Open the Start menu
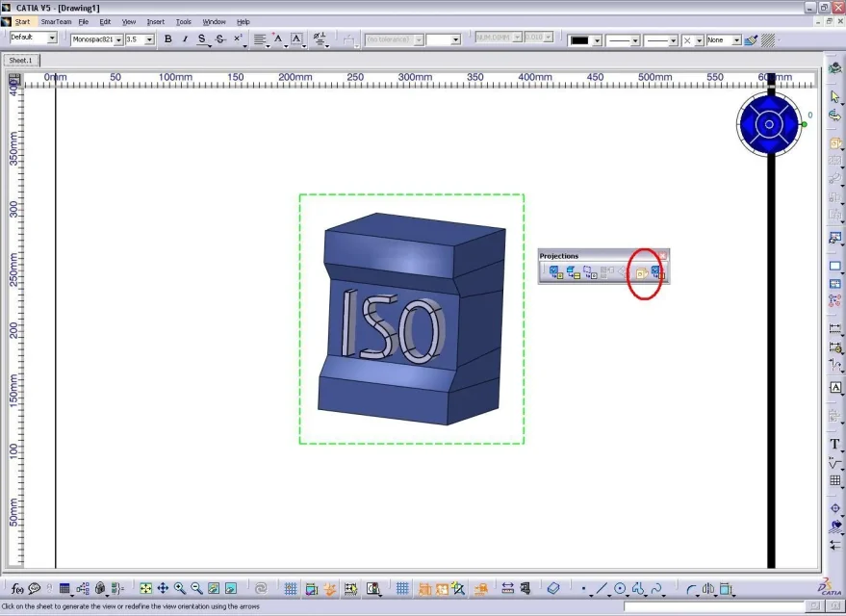Viewport: 846px width, 616px height. click(22, 21)
